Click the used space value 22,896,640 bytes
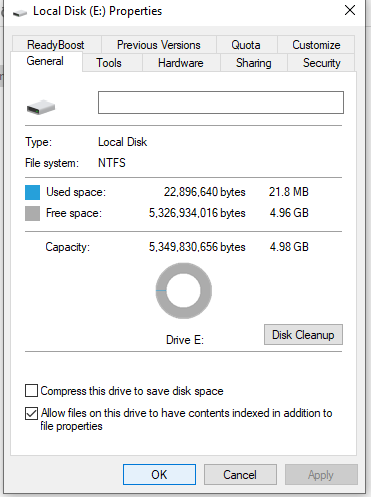 pos(204,192)
